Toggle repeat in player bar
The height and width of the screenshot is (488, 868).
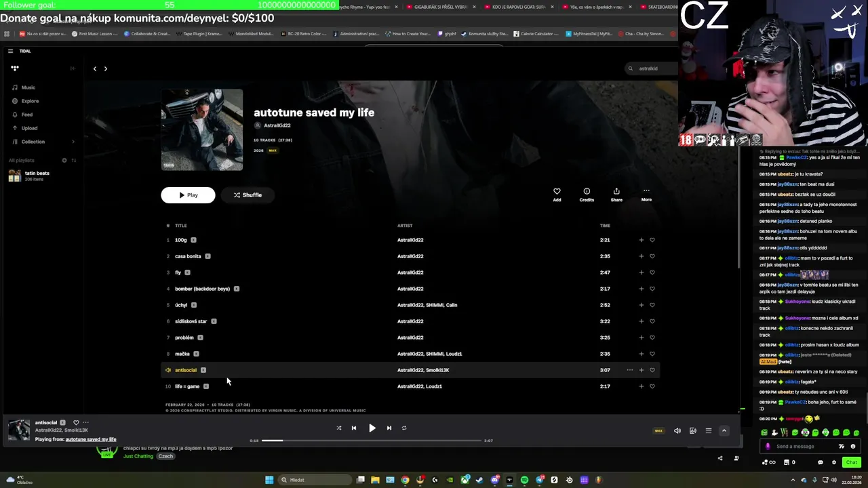[x=403, y=428]
